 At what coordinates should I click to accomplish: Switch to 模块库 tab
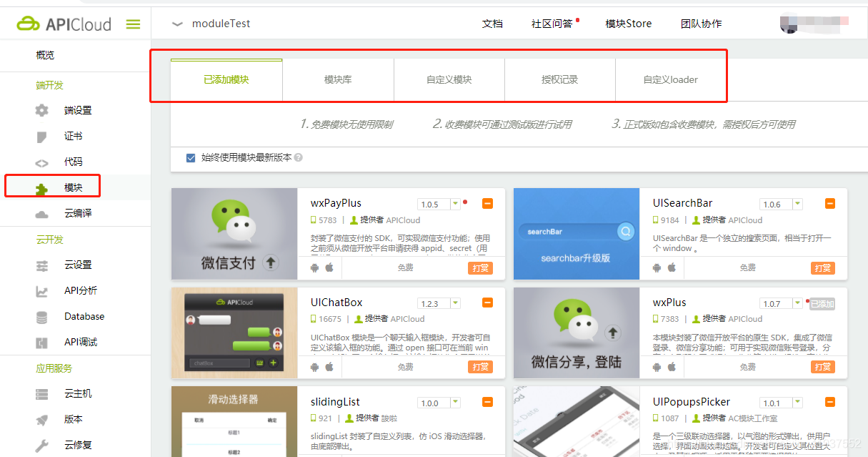pyautogui.click(x=338, y=79)
